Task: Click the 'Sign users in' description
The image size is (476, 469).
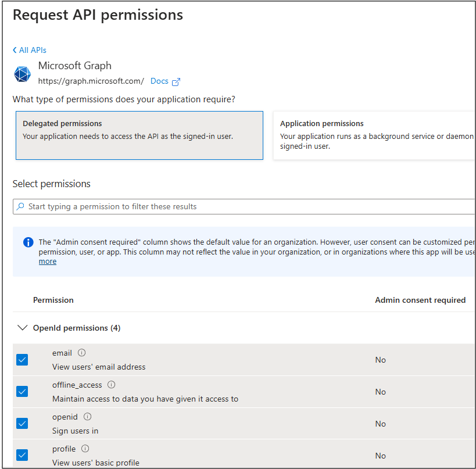Action: (76, 431)
